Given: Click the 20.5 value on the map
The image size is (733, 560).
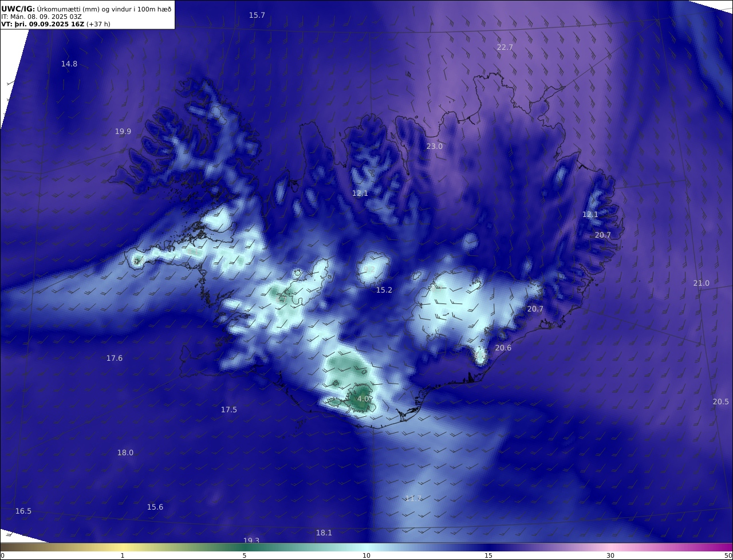Looking at the screenshot, I should click(x=721, y=402).
